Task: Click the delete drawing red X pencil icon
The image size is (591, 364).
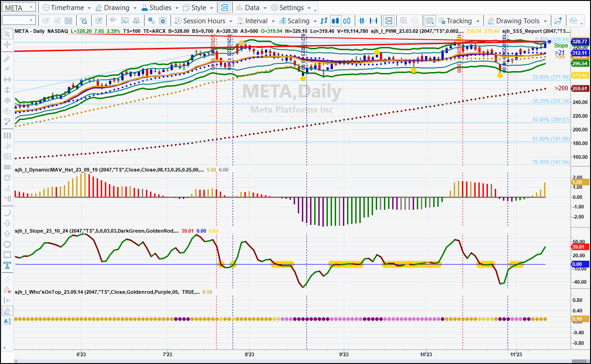Action: (x=7, y=289)
